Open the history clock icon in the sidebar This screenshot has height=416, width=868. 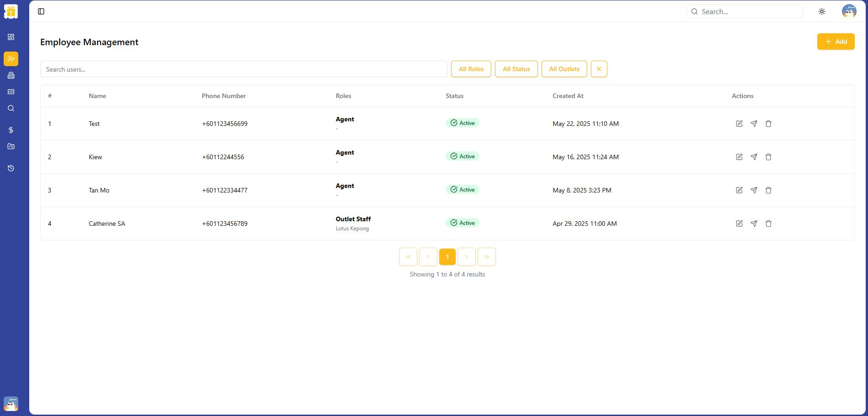[x=11, y=168]
